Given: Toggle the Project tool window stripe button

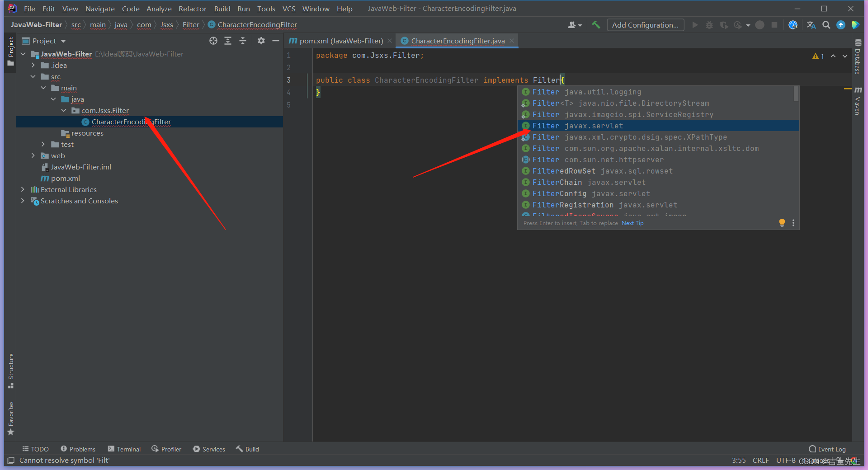Looking at the screenshot, I should [x=11, y=52].
